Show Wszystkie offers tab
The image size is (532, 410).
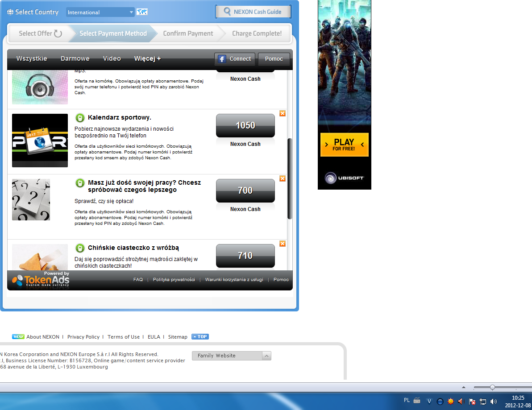(32, 58)
